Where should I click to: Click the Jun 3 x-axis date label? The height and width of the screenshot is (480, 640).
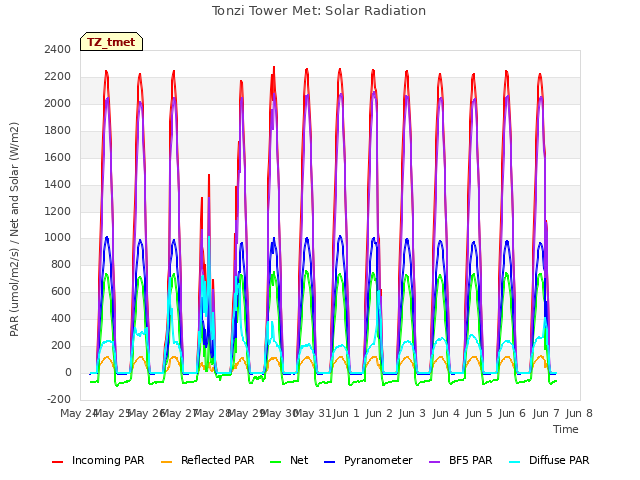click(412, 414)
